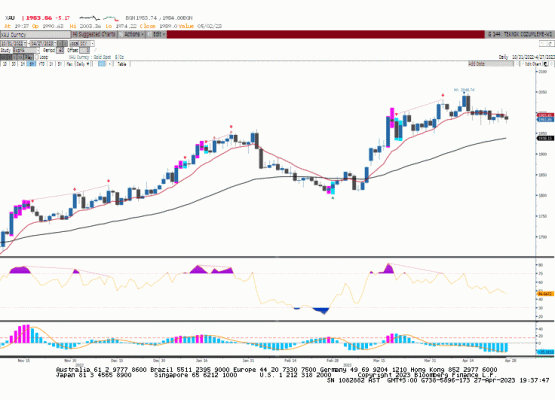
Task: Open the Edit dropdown menu
Action: (156, 34)
